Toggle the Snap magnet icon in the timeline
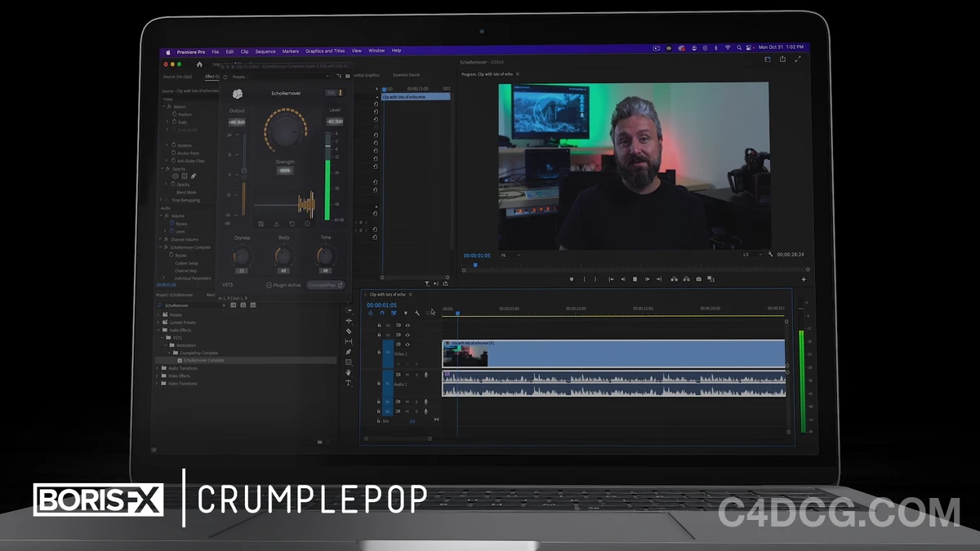The width and height of the screenshot is (980, 551). (382, 312)
